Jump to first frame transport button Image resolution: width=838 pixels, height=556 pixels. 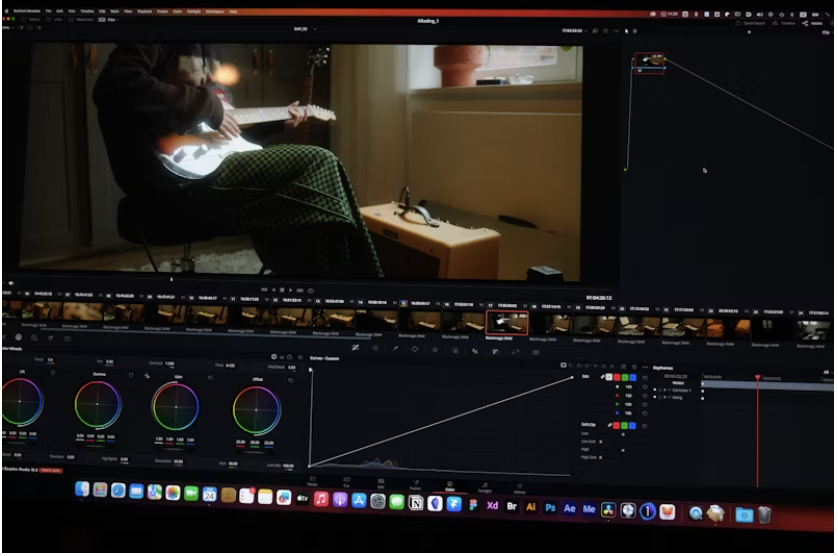tap(264, 289)
